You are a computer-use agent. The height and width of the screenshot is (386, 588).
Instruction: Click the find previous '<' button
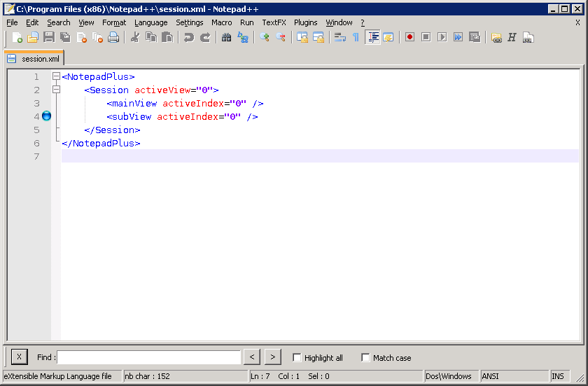[253, 357]
